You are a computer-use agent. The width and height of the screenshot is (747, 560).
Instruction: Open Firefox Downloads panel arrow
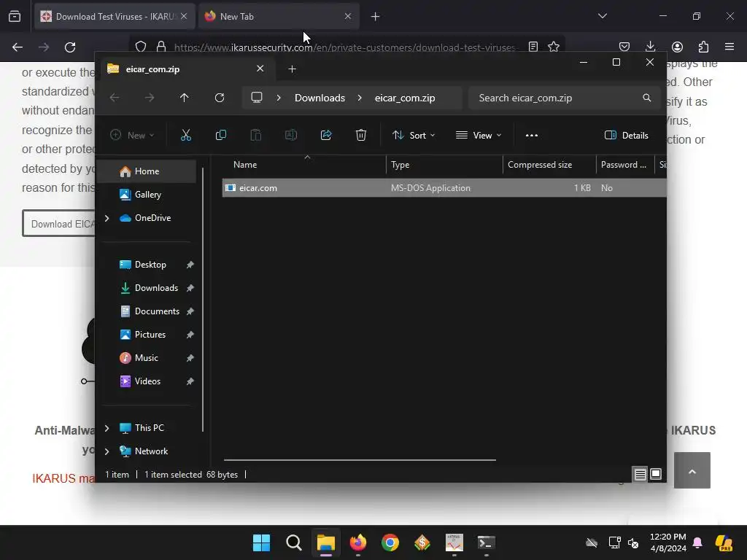650,47
